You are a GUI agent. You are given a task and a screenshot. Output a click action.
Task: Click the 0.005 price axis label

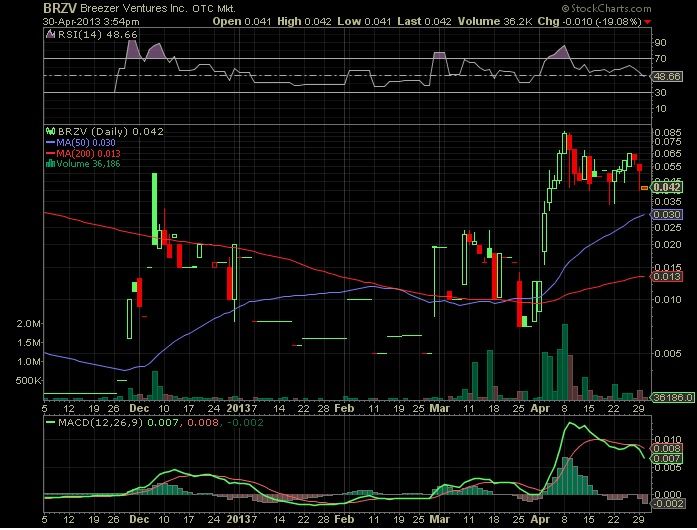pyautogui.click(x=668, y=353)
